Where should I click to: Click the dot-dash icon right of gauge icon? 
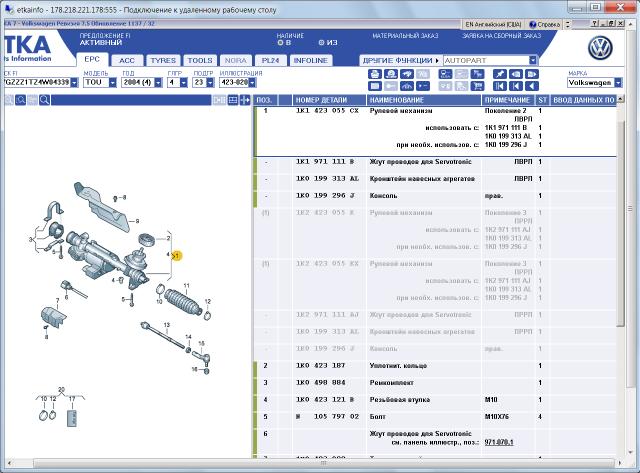[x=423, y=86]
